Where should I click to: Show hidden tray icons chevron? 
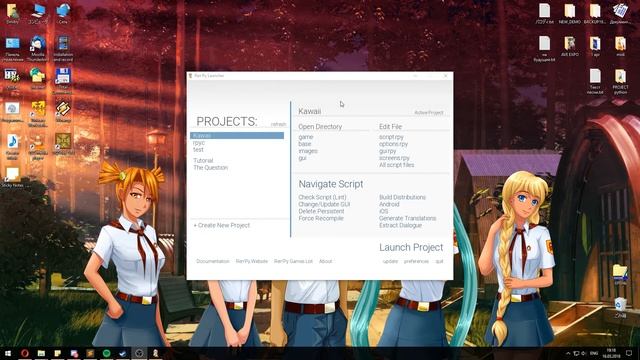(x=568, y=353)
